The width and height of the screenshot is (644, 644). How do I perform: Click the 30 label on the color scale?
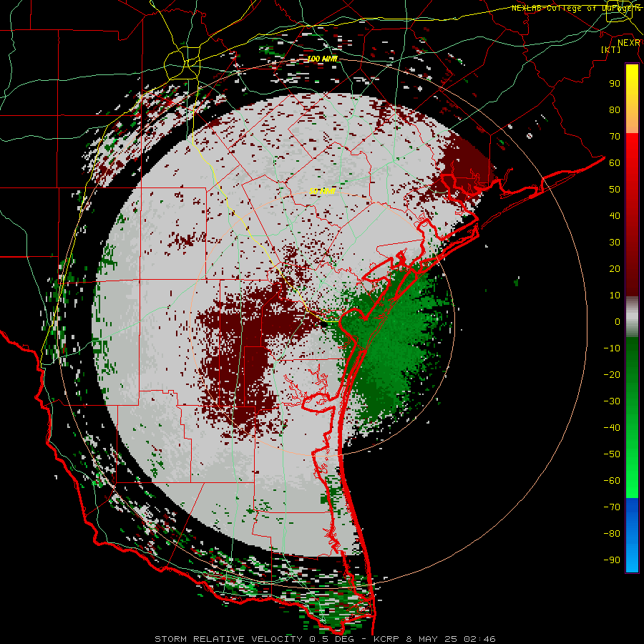(615, 243)
